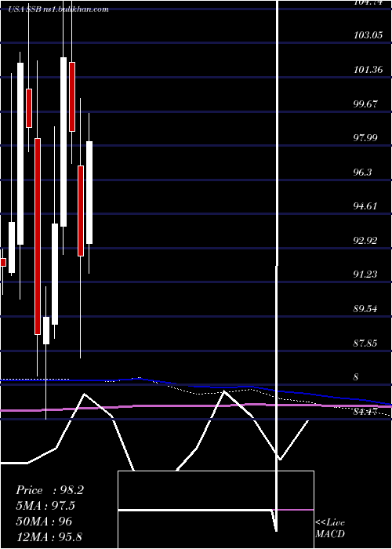Pick the 92.92 price label
Screen dimensions: 392x549
(x=366, y=241)
